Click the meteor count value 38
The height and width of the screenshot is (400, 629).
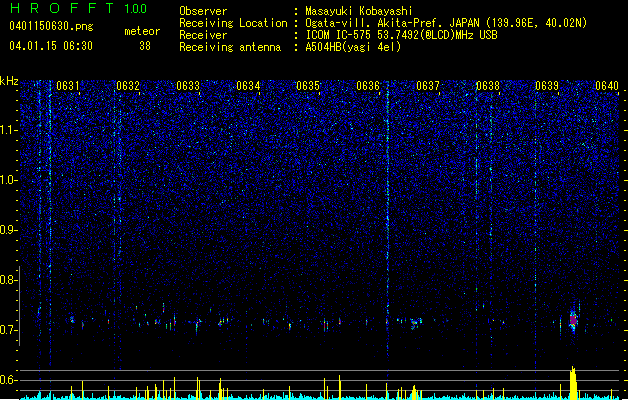145,46
